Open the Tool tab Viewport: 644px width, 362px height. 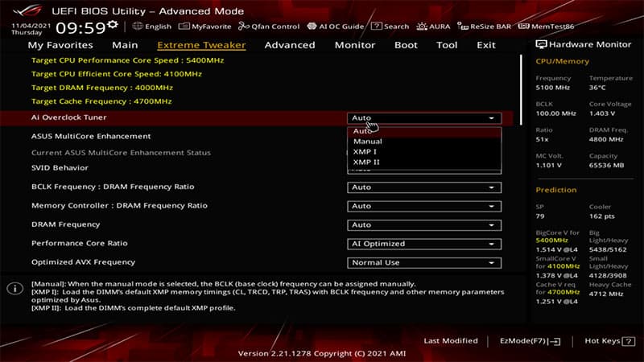(447, 45)
